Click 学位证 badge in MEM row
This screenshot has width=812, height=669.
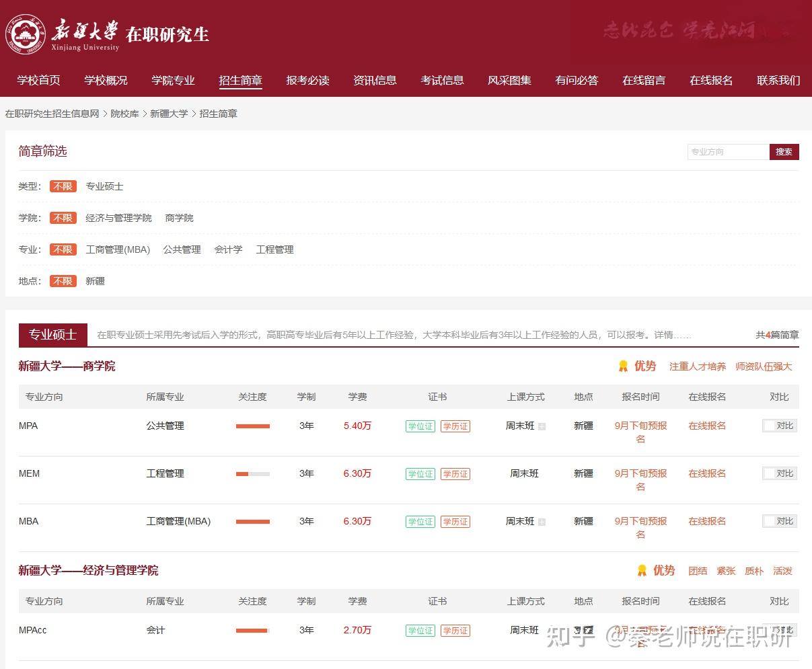click(x=420, y=474)
